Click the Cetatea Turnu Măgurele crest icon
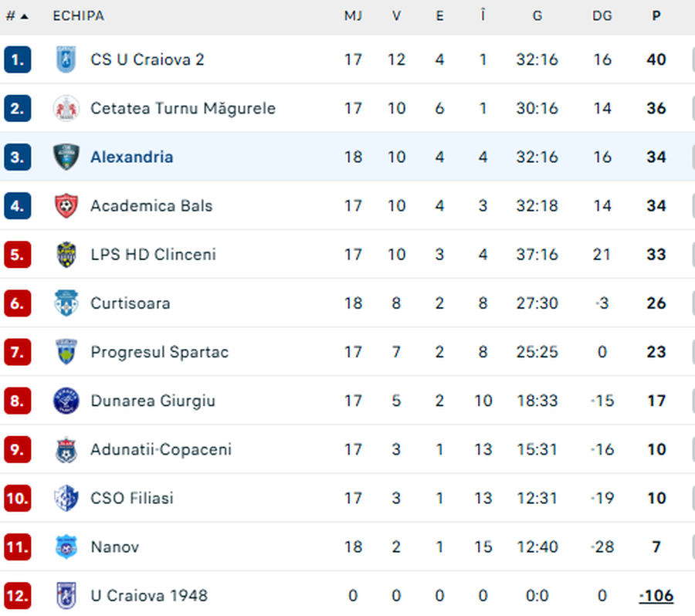The image size is (695, 616). pyautogui.click(x=66, y=108)
